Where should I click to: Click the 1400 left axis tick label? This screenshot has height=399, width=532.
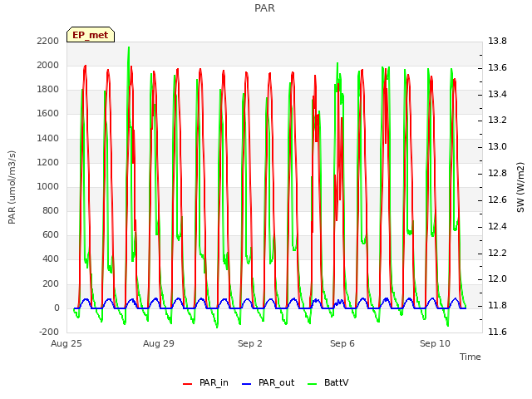pyautogui.click(x=48, y=138)
